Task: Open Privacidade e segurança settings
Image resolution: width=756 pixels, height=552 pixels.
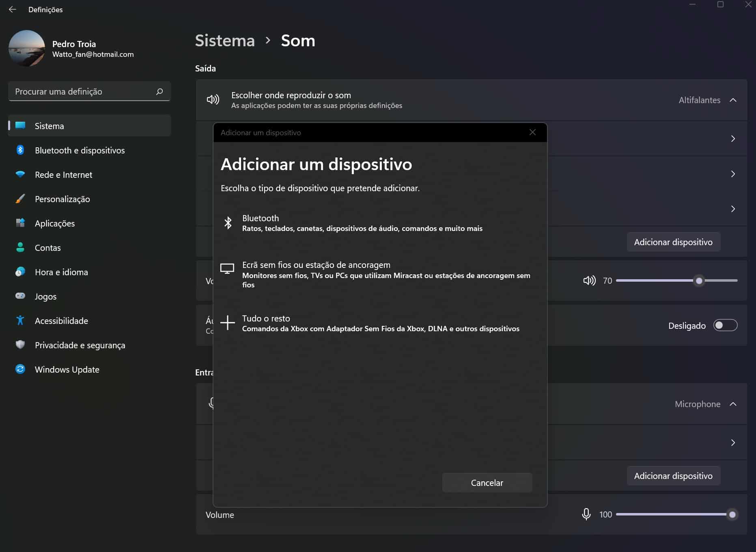Action: coord(80,345)
